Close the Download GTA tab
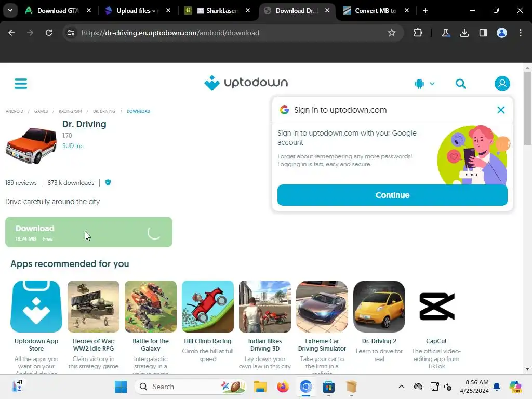Image resolution: width=532 pixels, height=399 pixels. [x=89, y=10]
